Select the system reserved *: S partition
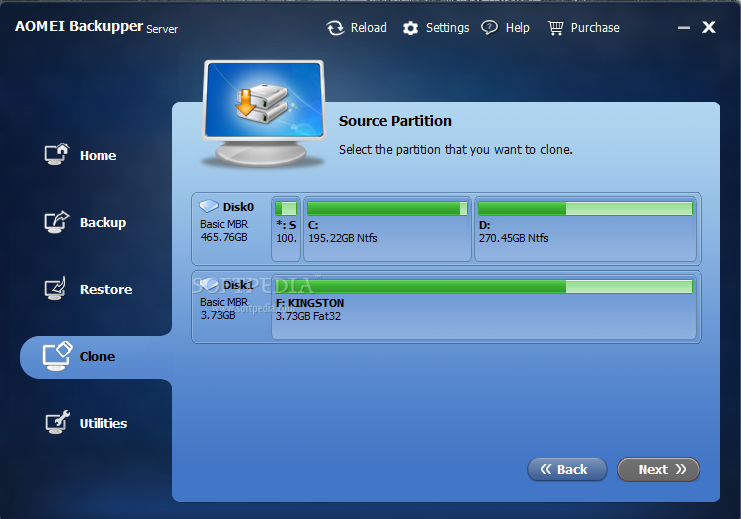The width and height of the screenshot is (741, 519). coord(286,229)
